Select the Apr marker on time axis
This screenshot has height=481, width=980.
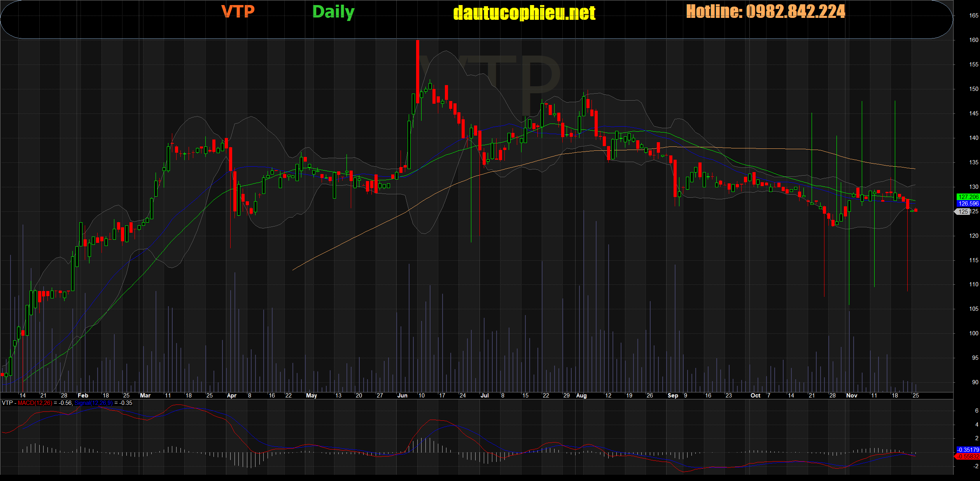coord(231,396)
